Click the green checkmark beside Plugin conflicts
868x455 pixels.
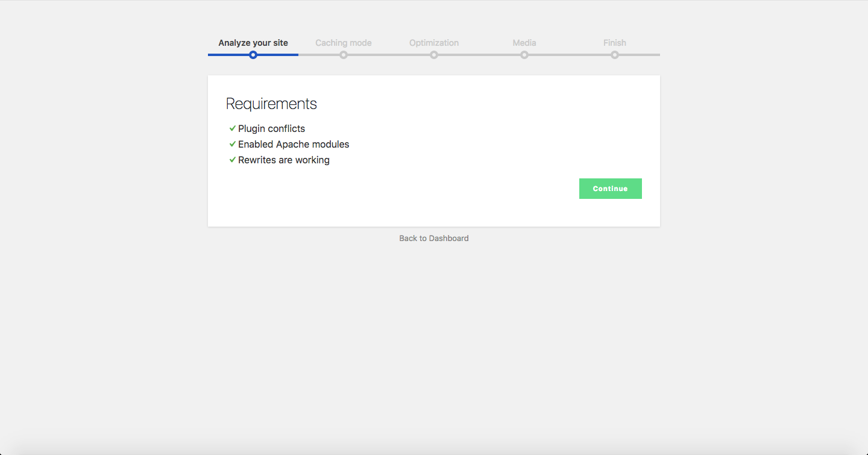[232, 128]
